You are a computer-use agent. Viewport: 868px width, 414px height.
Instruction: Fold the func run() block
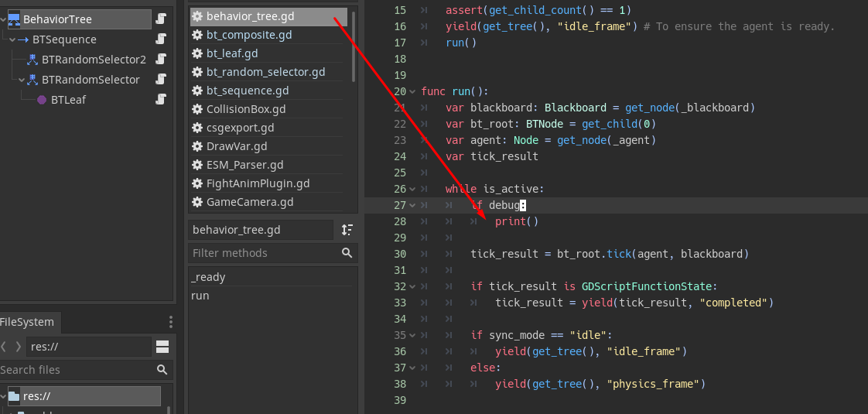pos(412,91)
